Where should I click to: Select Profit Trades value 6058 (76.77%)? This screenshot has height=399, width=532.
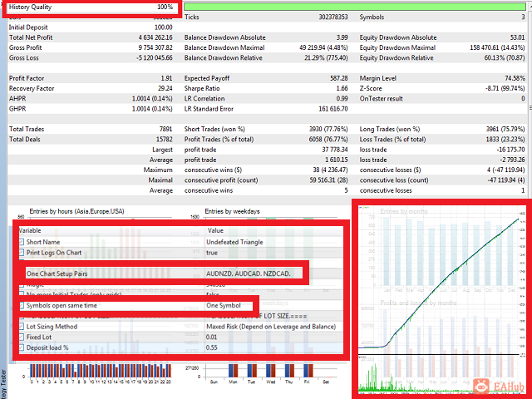pos(328,139)
